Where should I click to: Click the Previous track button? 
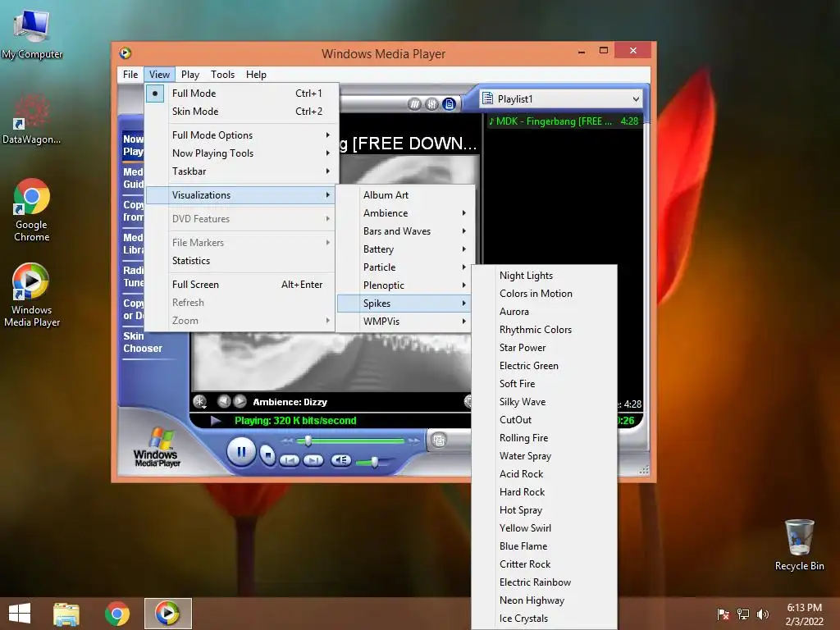pyautogui.click(x=290, y=460)
